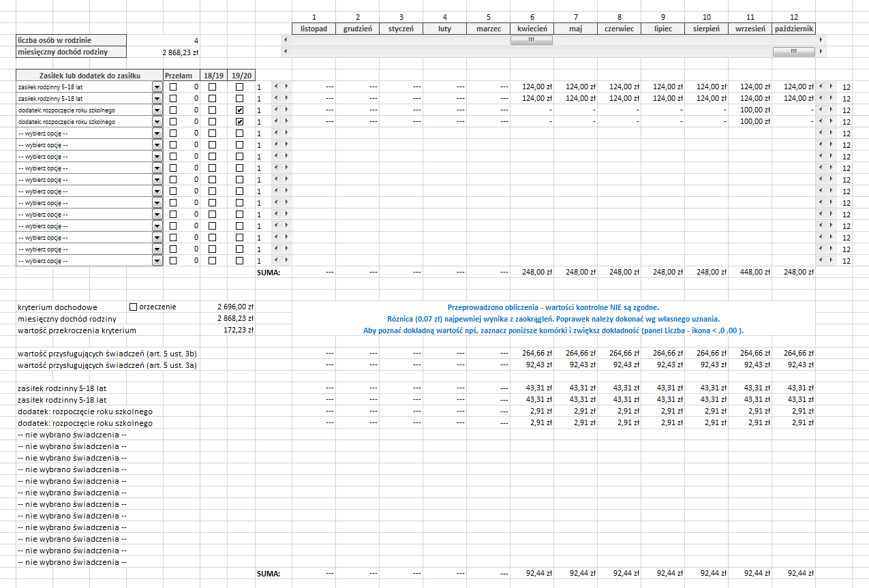The image size is (869, 588).
Task: Check 18/19 box in first 'zasiłek rodzinny' row
Action: point(213,87)
